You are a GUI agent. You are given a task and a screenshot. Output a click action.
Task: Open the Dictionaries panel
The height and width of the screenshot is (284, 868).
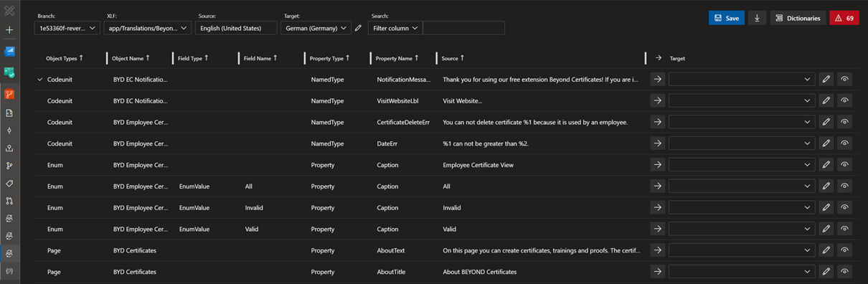click(797, 18)
